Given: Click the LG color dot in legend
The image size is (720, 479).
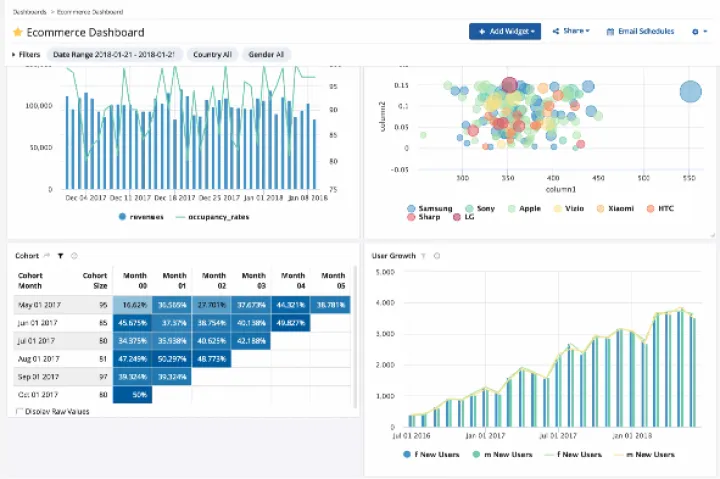Looking at the screenshot, I should tap(457, 217).
